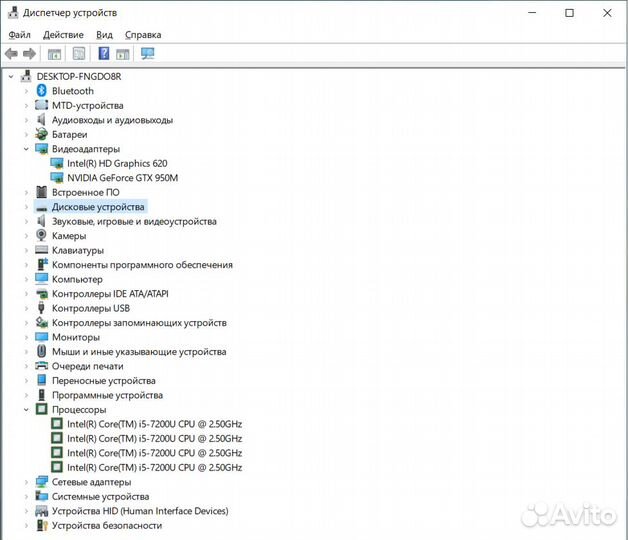
Task: Expand the Контроллеры USB category
Action: (x=26, y=308)
